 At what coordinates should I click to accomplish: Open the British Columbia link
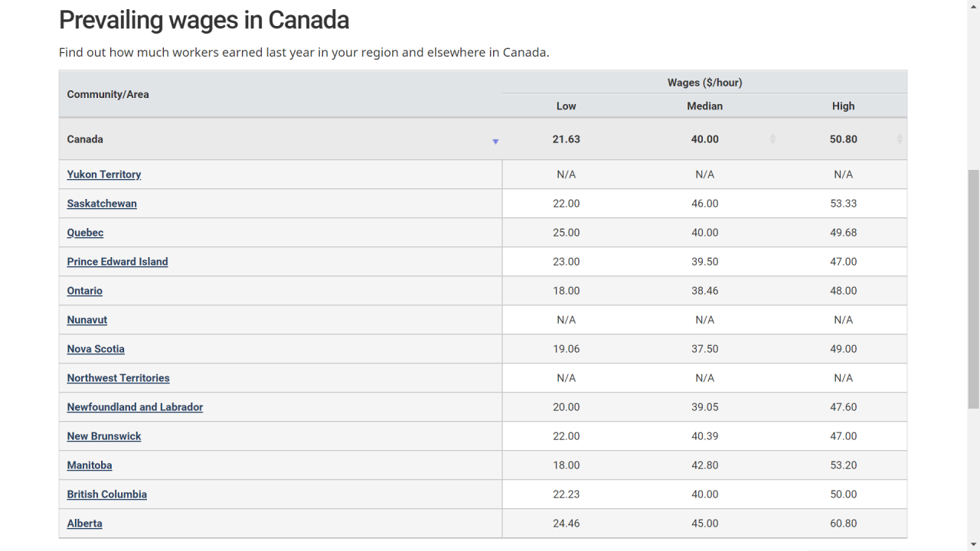[107, 494]
